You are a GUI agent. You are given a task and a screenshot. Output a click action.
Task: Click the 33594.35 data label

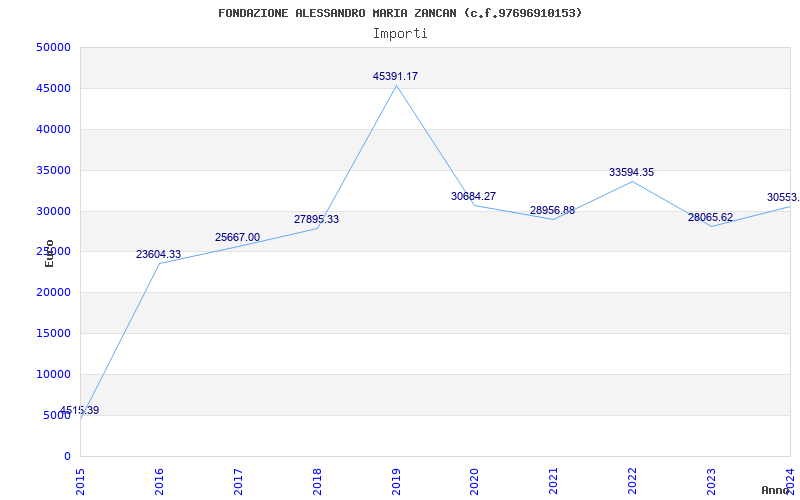tap(631, 172)
